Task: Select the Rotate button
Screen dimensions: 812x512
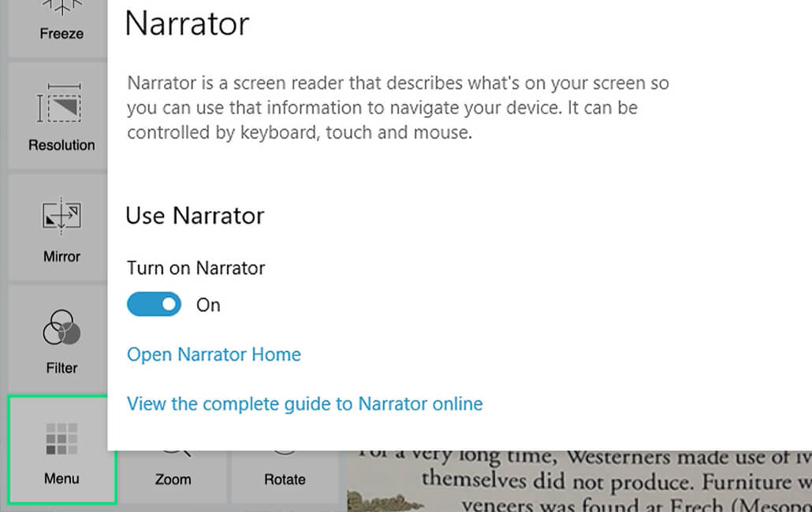Action: (x=285, y=473)
